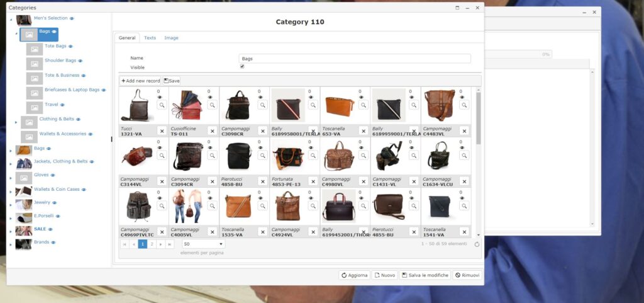
Task: Click the background window vertical scrollbar
Action: point(592,148)
